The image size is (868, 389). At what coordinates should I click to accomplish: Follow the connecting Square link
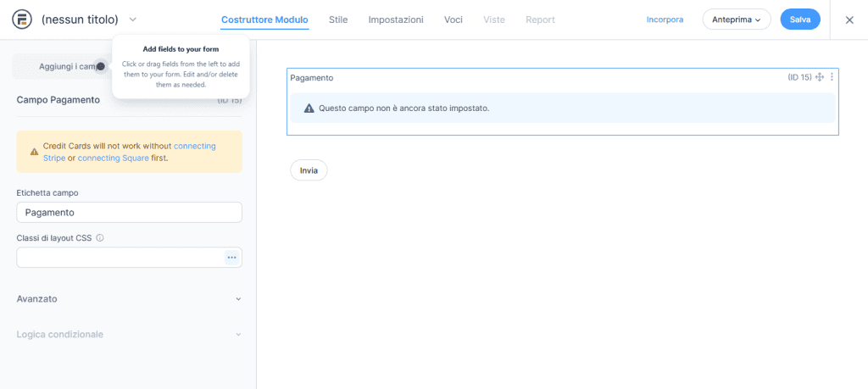pyautogui.click(x=112, y=158)
